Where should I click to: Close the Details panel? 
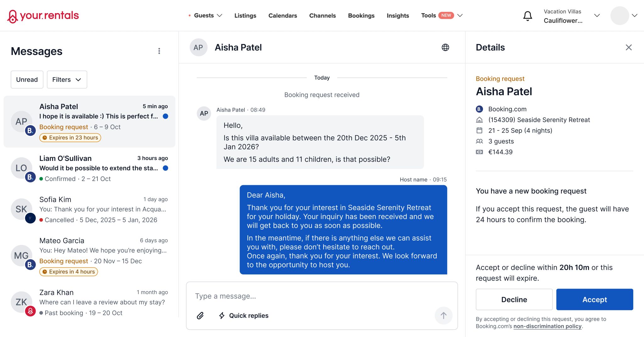pyautogui.click(x=629, y=47)
